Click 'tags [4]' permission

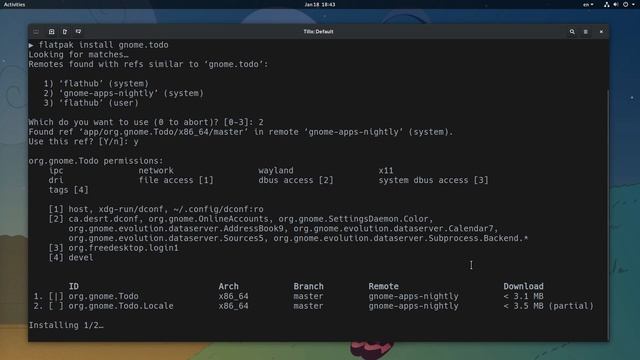[x=69, y=190]
